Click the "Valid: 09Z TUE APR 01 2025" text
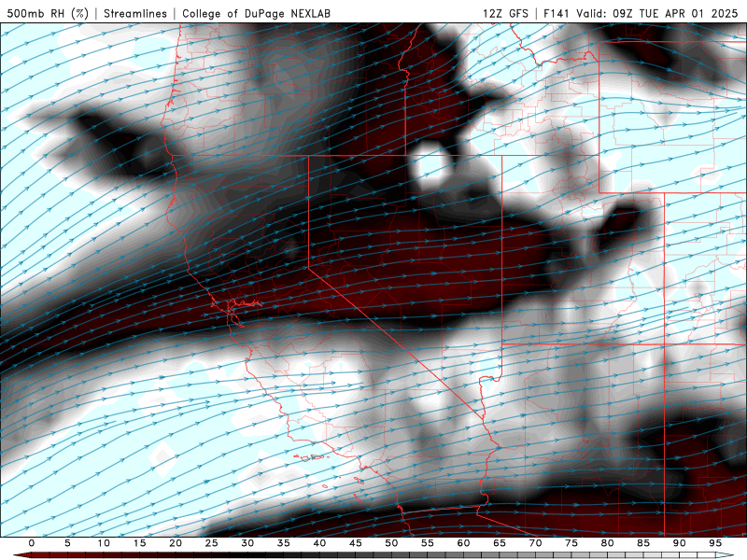This screenshot has width=747, height=560. pyautogui.click(x=657, y=13)
